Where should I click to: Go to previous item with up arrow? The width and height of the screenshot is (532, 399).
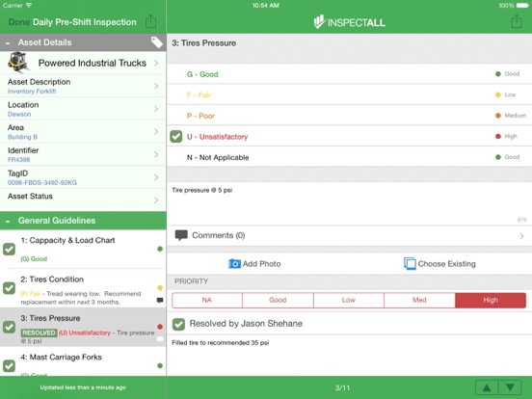[x=487, y=387]
